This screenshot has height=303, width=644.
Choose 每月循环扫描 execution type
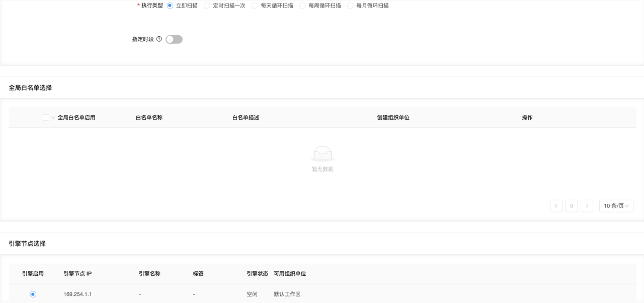click(350, 6)
